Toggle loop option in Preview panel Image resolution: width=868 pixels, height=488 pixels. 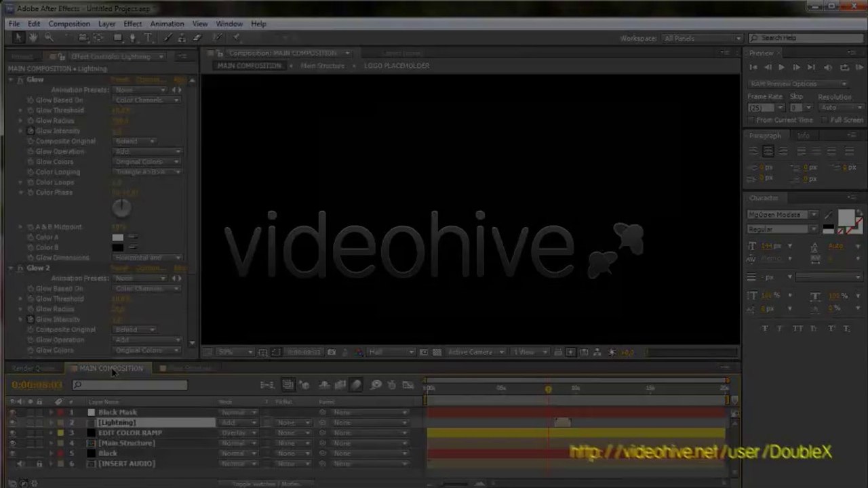point(844,68)
